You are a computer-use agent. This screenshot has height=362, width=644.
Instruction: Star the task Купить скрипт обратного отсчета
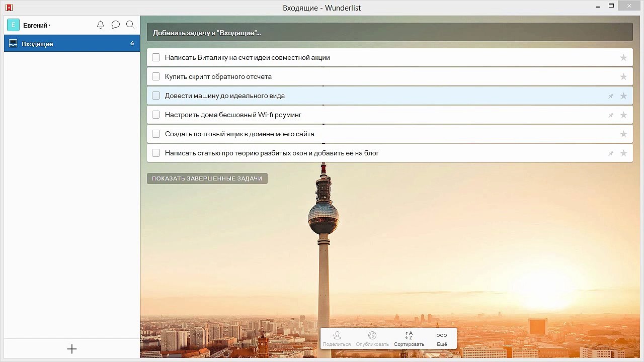pyautogui.click(x=623, y=76)
